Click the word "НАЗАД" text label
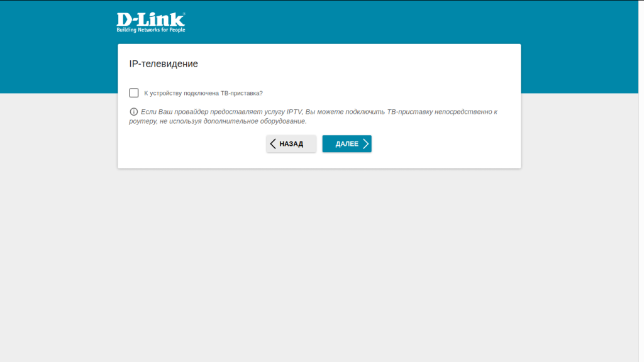 (291, 144)
